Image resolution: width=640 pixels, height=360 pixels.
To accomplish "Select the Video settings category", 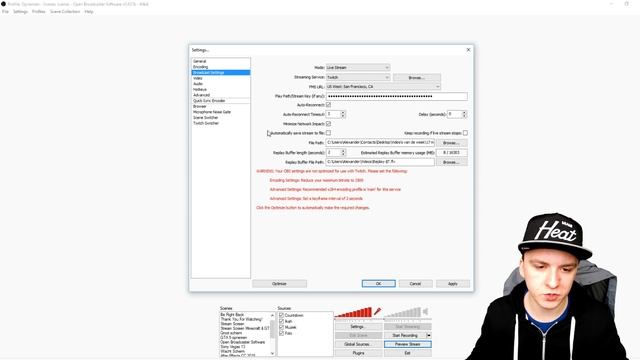I will tap(220, 78).
